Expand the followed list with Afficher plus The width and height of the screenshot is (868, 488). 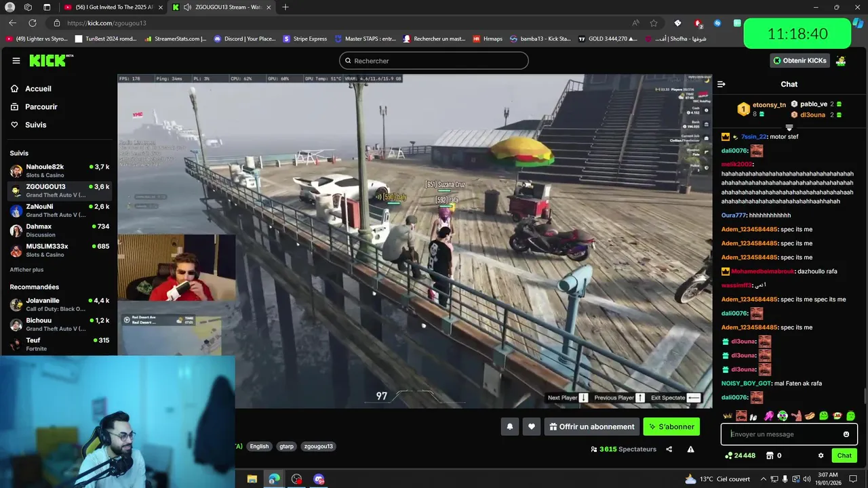(26, 270)
